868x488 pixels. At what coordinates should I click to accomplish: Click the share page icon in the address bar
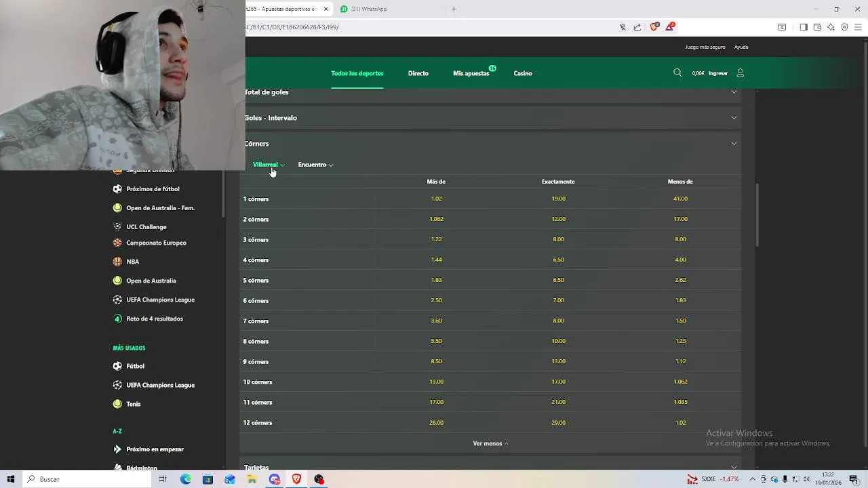coord(637,27)
